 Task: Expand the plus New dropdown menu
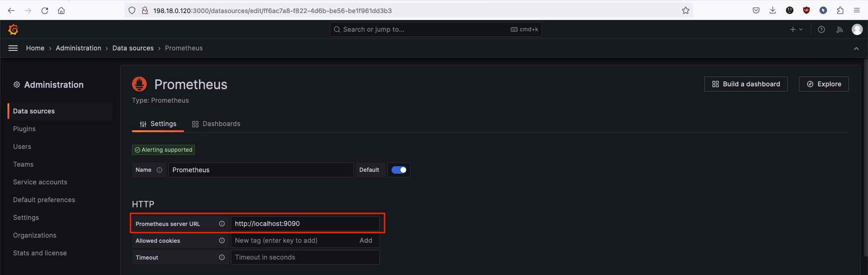pos(796,29)
